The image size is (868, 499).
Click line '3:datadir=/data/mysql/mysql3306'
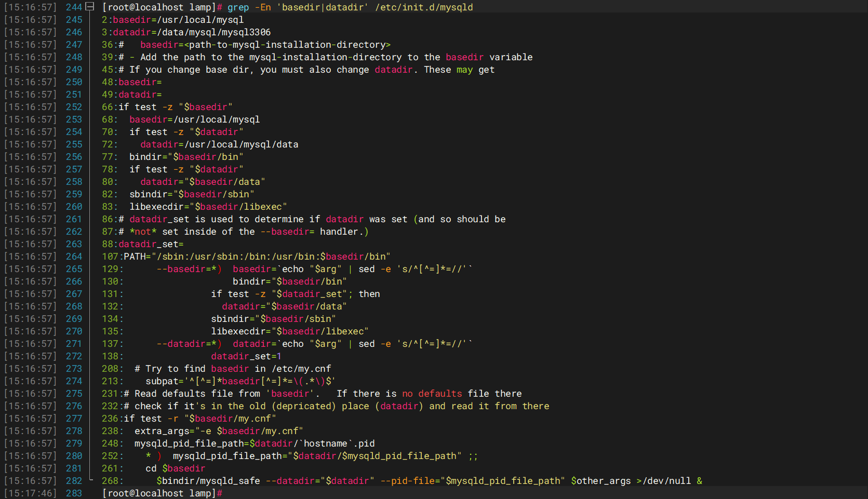pyautogui.click(x=186, y=32)
